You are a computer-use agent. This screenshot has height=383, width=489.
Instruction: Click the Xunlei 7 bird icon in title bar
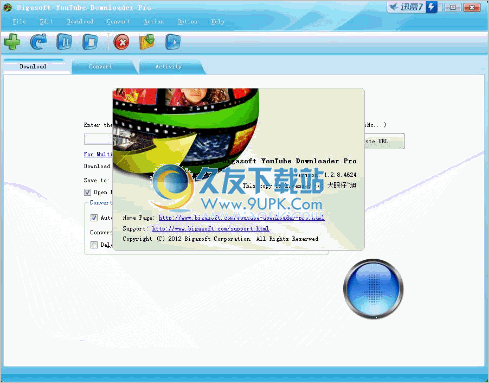394,7
